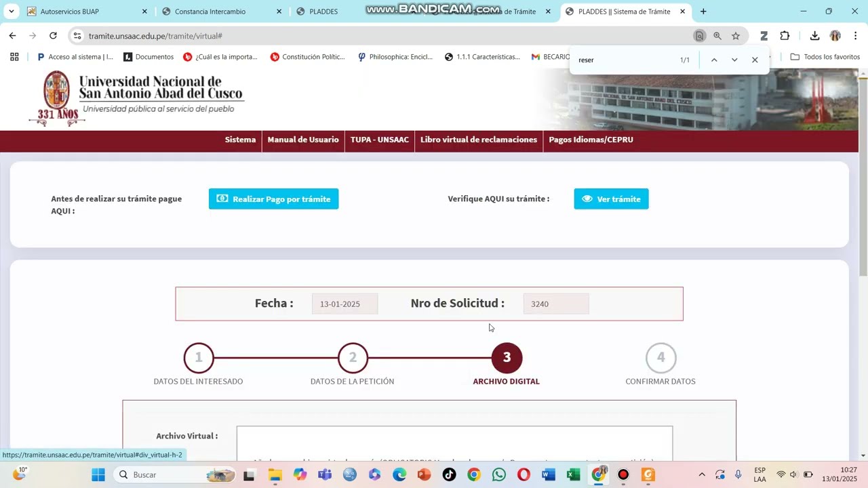868x488 pixels.
Task: Click the Ver trámite button
Action: pos(611,199)
